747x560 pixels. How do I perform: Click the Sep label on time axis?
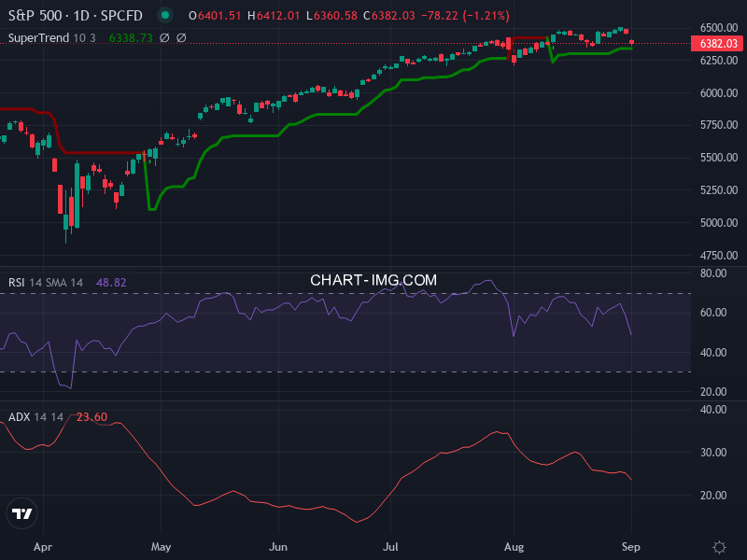[x=631, y=547]
